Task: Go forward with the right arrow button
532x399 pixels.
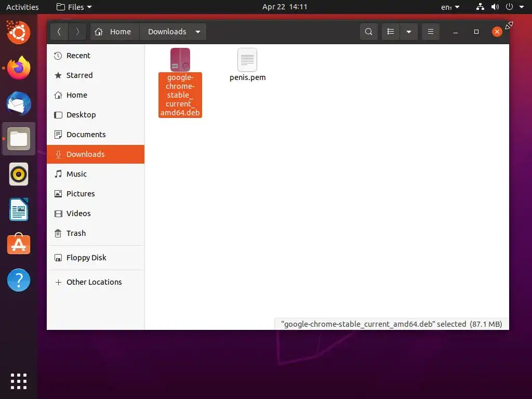Action: click(77, 32)
